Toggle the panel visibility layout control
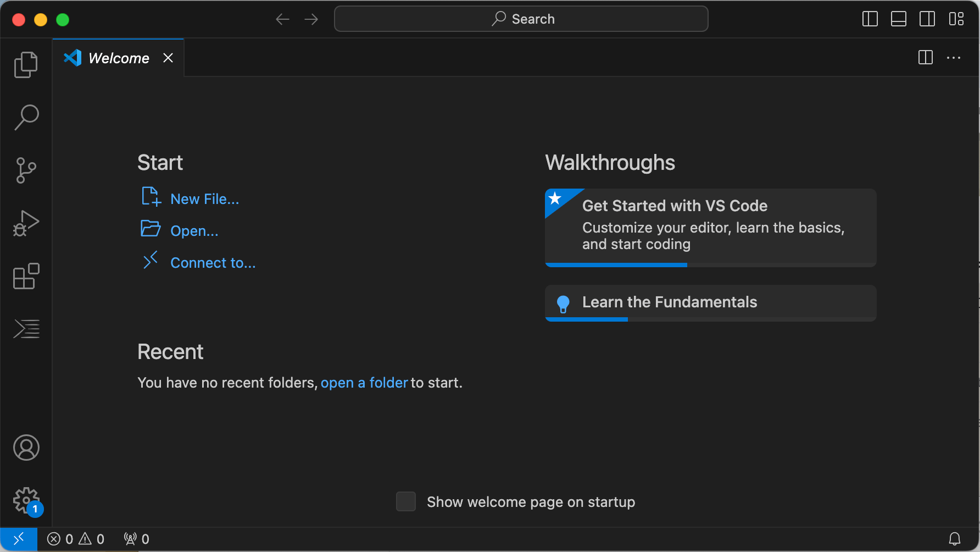This screenshot has width=980, height=552. pos(899,18)
